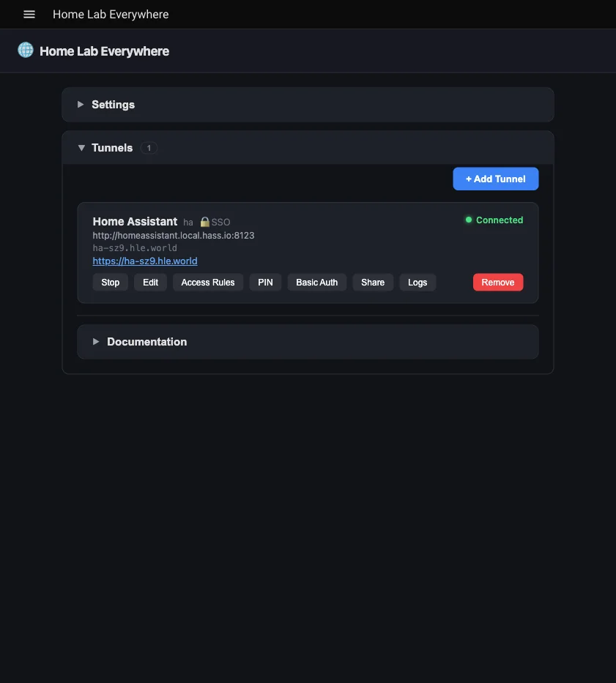The image size is (616, 683).
Task: Click the SSO padlock icon on the tunnel
Action: click(x=204, y=222)
